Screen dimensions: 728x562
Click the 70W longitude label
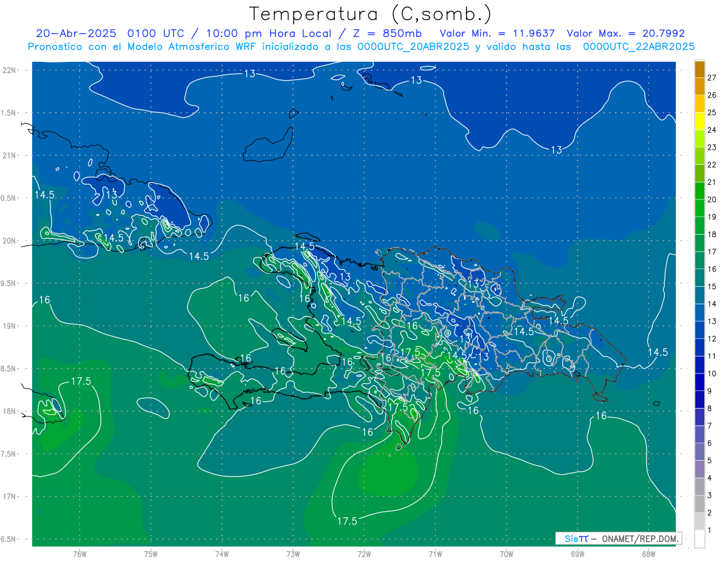tap(507, 554)
